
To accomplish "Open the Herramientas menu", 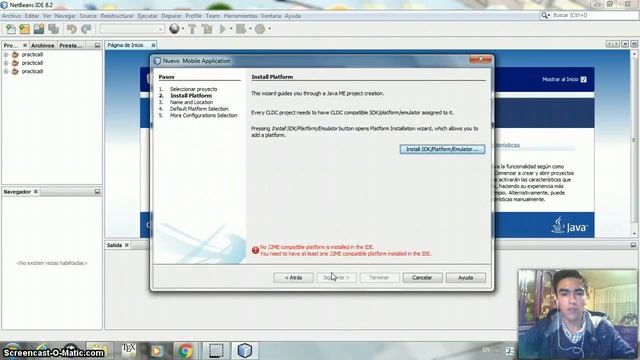I will pos(240,16).
